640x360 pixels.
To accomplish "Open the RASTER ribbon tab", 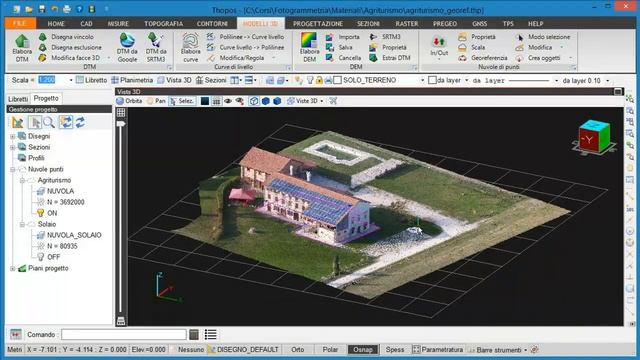I will (x=407, y=24).
